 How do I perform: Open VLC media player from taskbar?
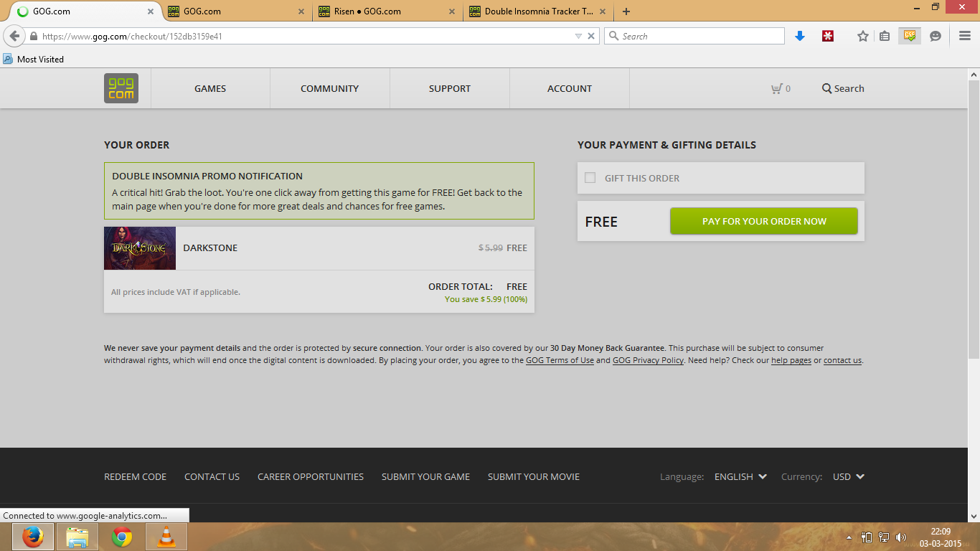[166, 537]
